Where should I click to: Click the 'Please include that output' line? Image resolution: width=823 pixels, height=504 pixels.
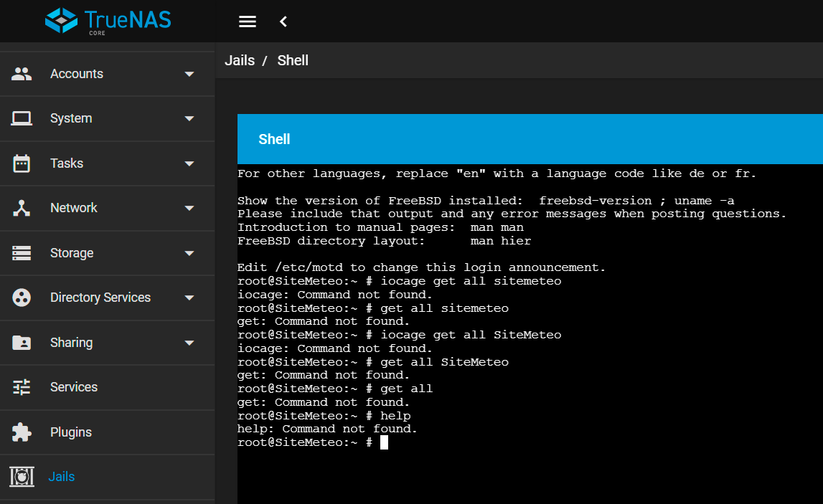coord(512,214)
